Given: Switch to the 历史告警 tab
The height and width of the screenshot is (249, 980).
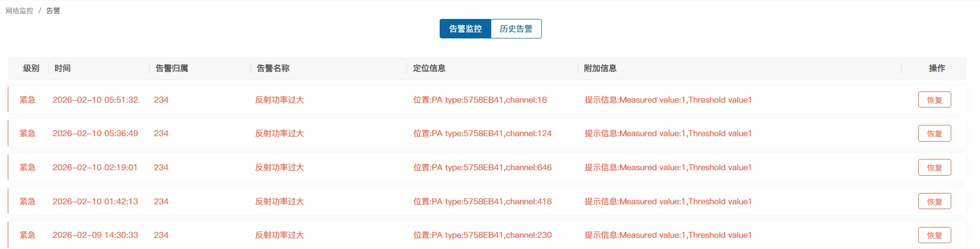Looking at the screenshot, I should point(516,29).
